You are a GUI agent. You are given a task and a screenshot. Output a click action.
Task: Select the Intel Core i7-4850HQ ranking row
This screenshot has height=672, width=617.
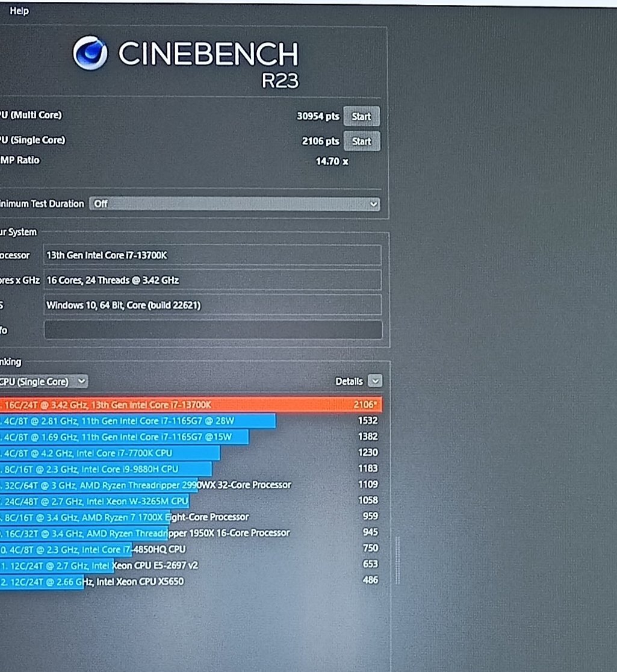coord(191,549)
